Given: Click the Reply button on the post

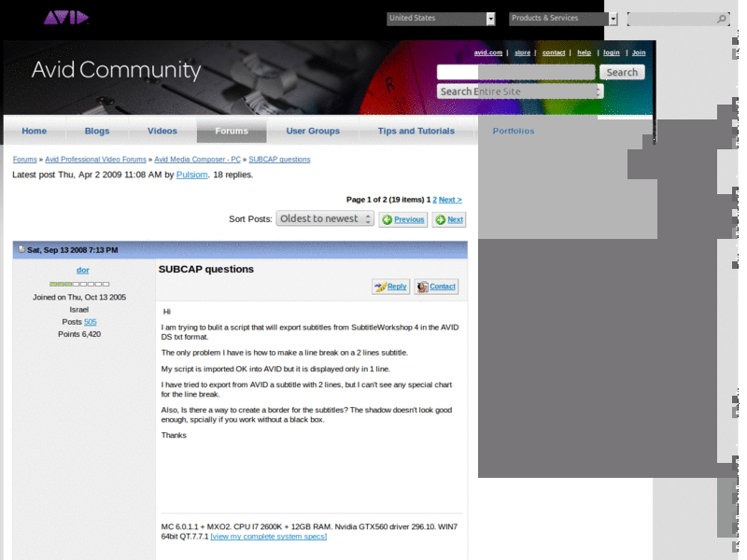Looking at the screenshot, I should pyautogui.click(x=390, y=287).
